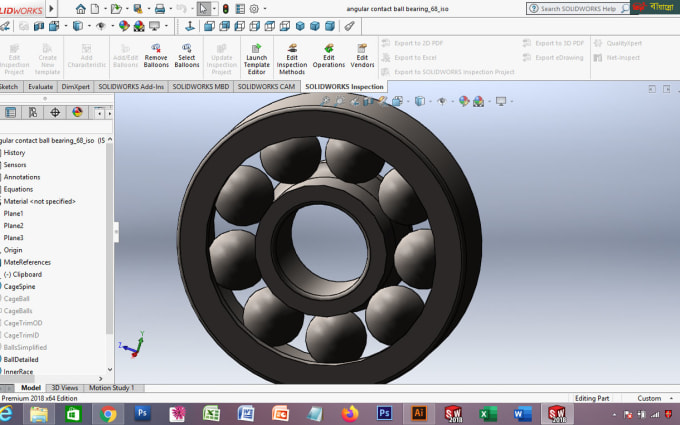The image size is (680, 425).
Task: Select the Normal To view icon
Action: point(190,26)
